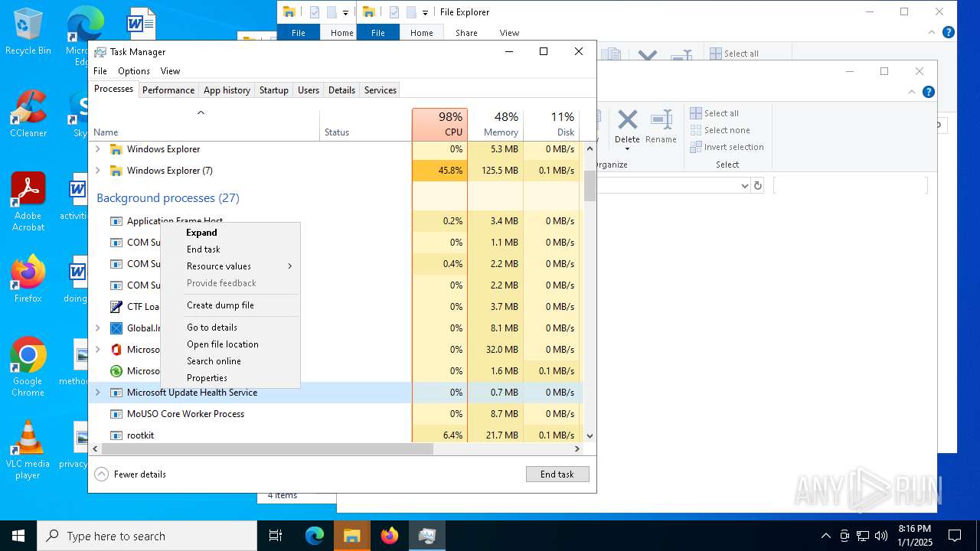980x551 pixels.
Task: Open volume control in system tray
Action: (881, 536)
